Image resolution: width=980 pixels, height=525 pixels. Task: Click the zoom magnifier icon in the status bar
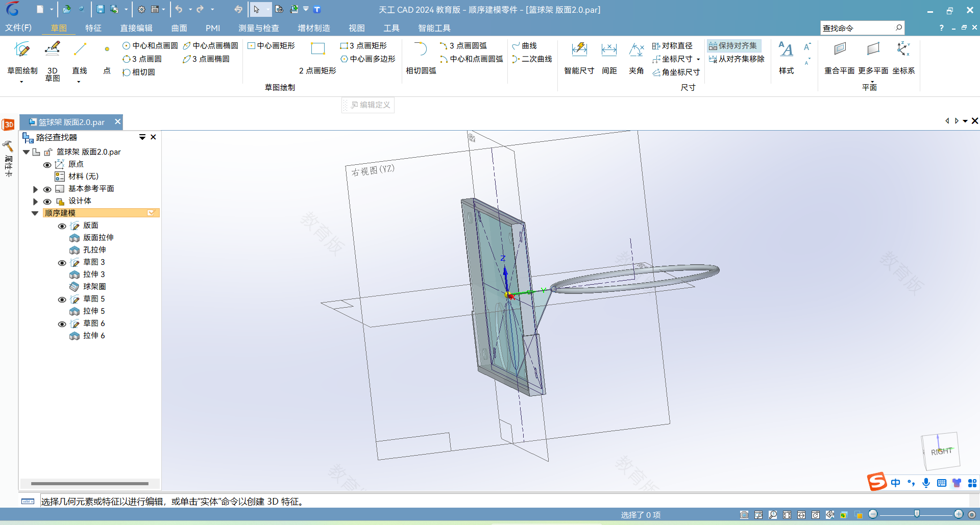[x=773, y=515]
